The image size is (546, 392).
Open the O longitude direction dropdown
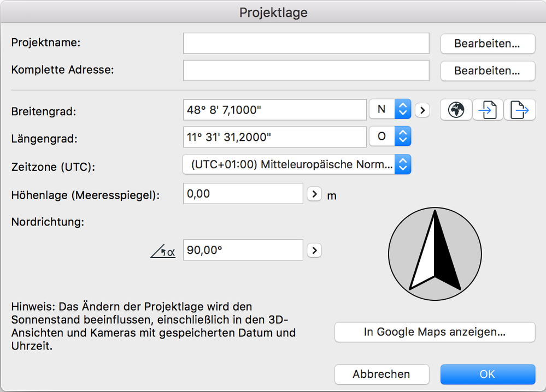pos(390,136)
